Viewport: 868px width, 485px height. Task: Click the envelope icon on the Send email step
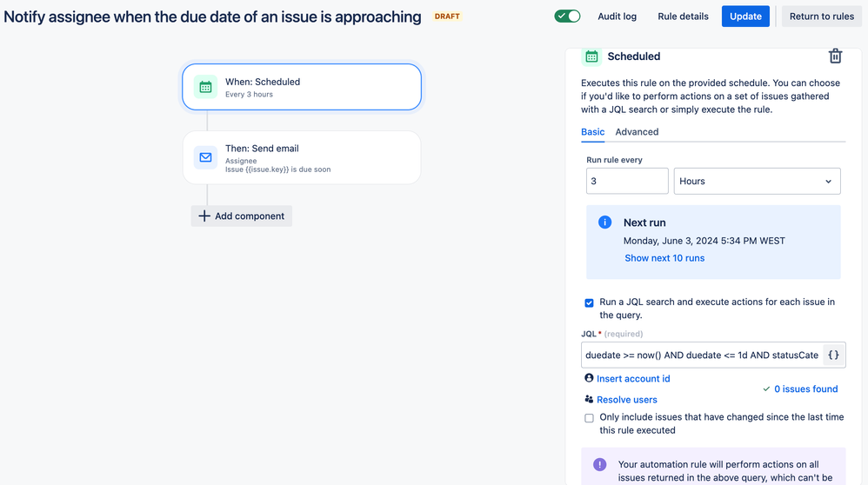(x=205, y=157)
